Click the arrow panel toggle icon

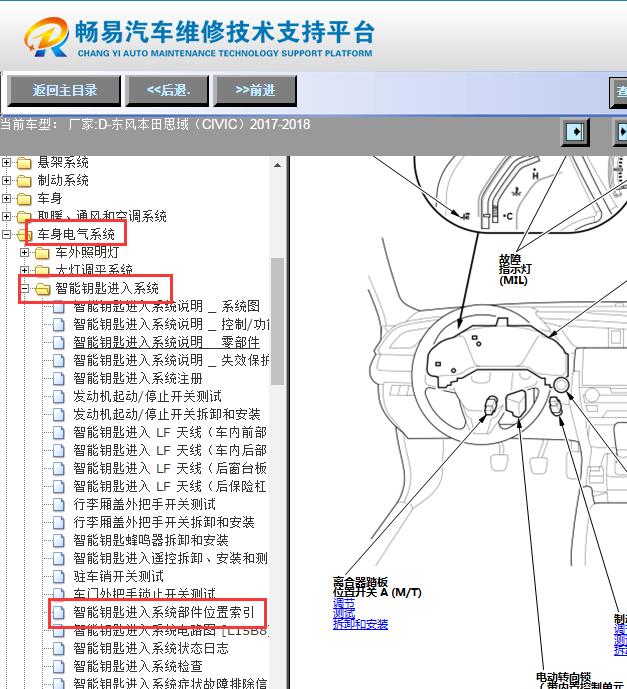(575, 131)
